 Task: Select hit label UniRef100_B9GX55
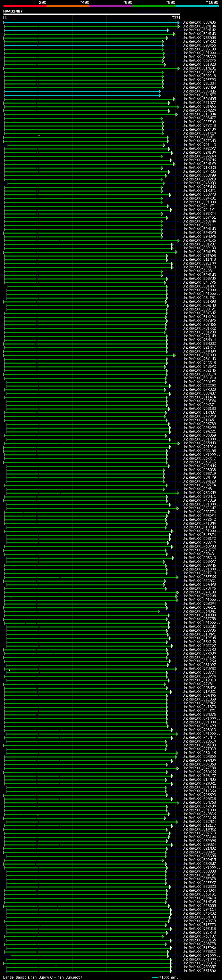199,45
